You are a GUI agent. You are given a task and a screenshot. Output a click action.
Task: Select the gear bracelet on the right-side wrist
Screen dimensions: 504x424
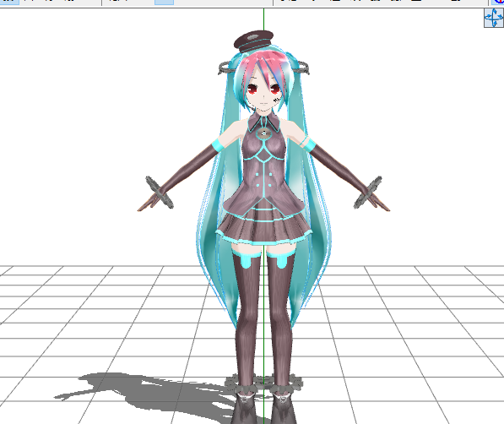click(368, 193)
